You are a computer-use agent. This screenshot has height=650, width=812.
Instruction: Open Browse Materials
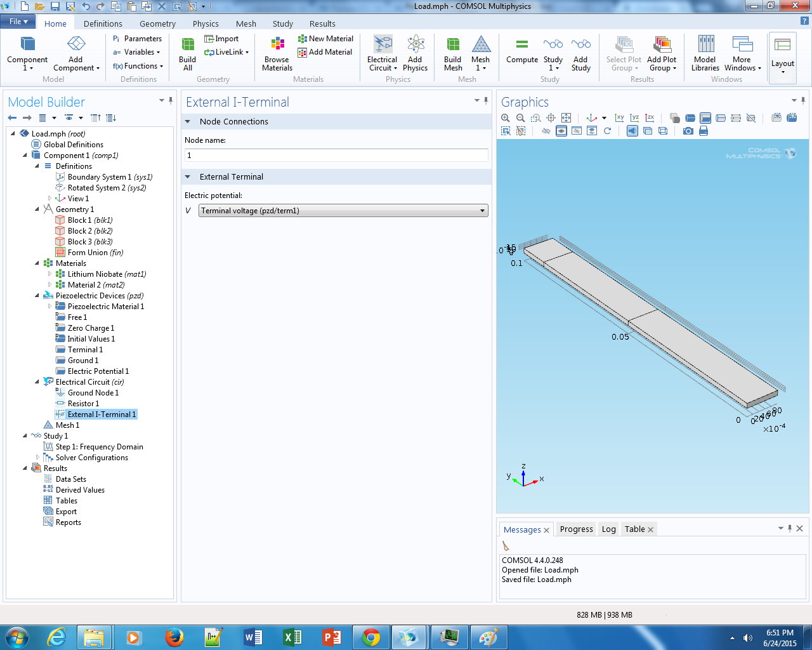point(277,53)
